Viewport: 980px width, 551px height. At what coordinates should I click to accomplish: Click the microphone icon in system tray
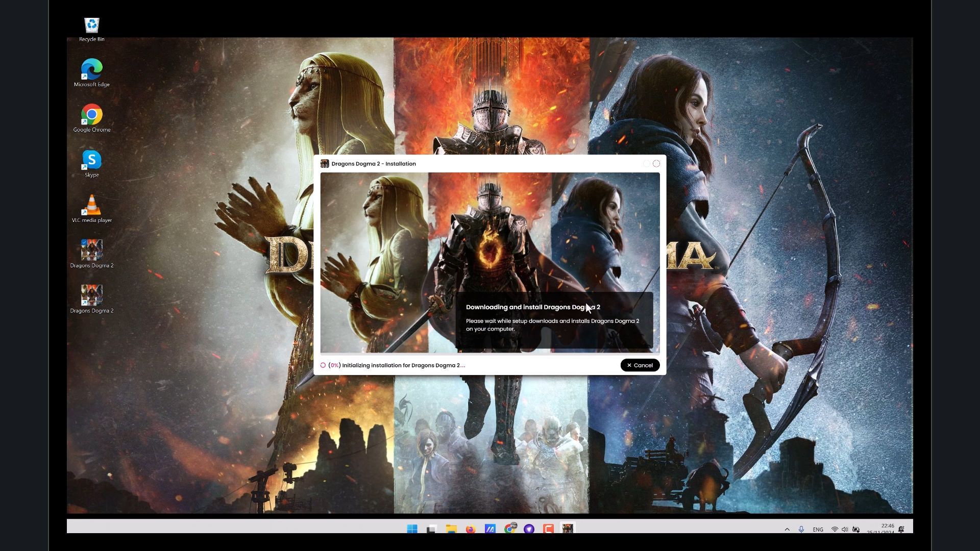(801, 530)
